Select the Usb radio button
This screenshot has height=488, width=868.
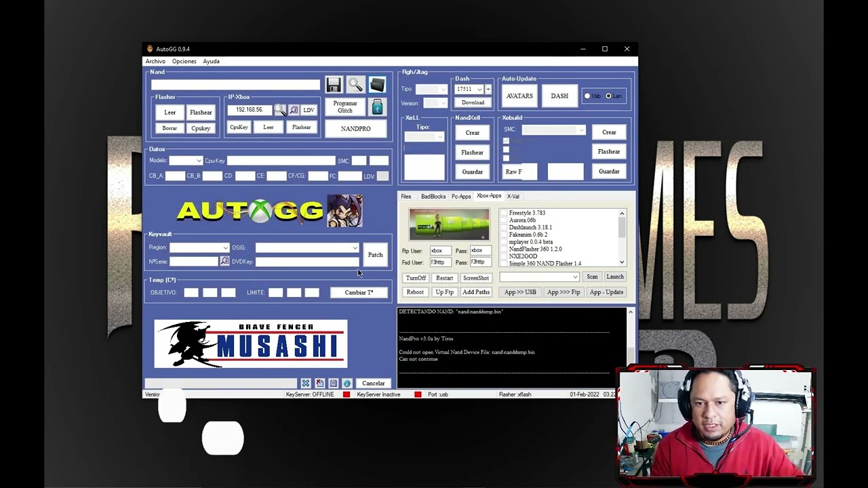pyautogui.click(x=587, y=96)
